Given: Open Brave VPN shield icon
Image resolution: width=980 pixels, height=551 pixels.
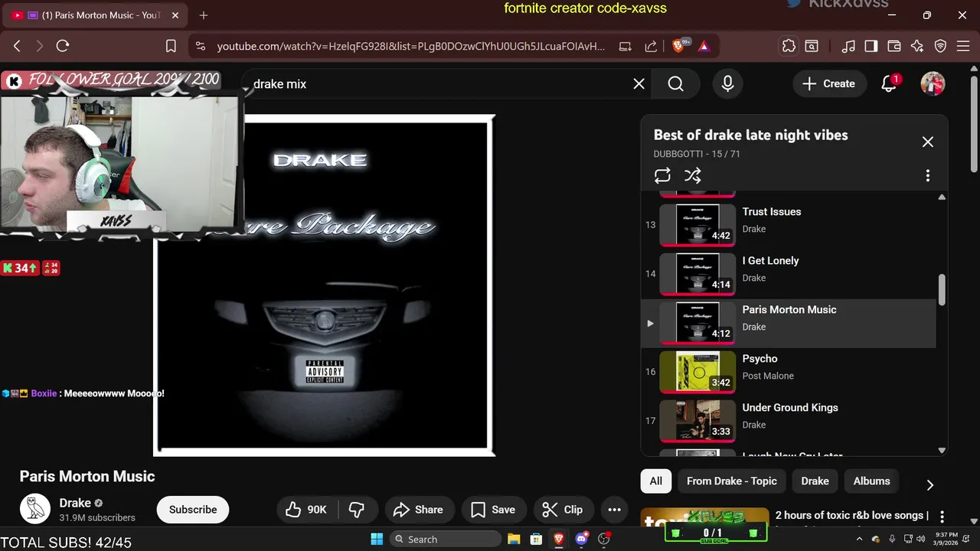Looking at the screenshot, I should point(941,46).
